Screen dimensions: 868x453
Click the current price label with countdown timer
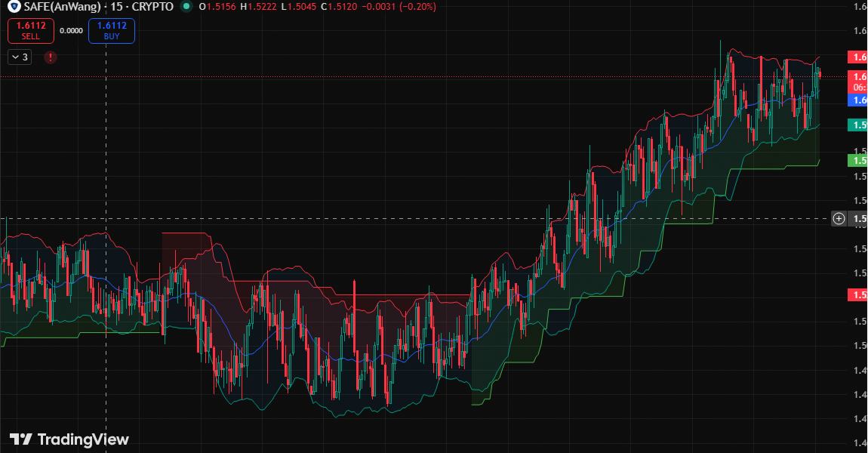coord(857,82)
